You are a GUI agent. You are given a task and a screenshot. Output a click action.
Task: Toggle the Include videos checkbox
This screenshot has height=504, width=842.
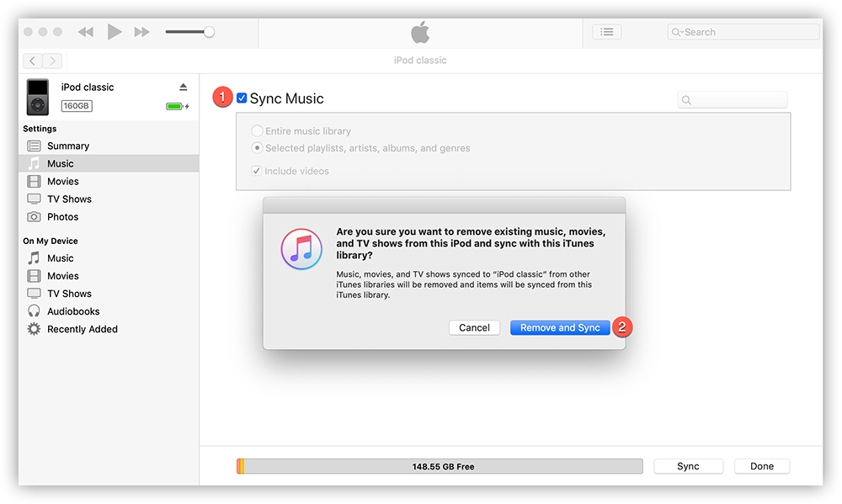pos(257,171)
